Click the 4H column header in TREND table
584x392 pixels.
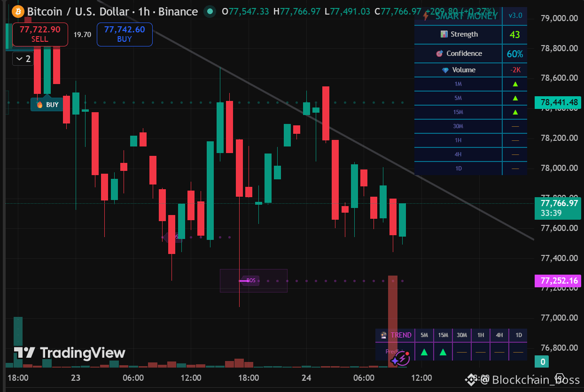tap(499, 335)
